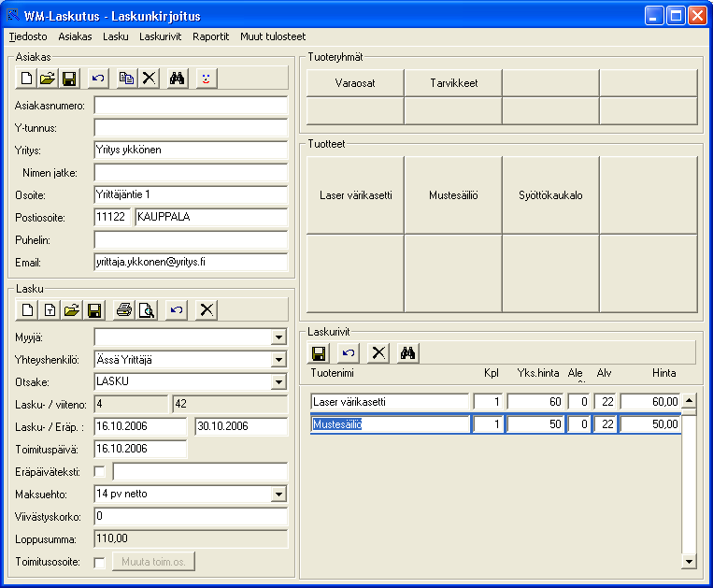Undo changes in the Lasku toolbar
This screenshot has height=588, width=713.
point(177,310)
